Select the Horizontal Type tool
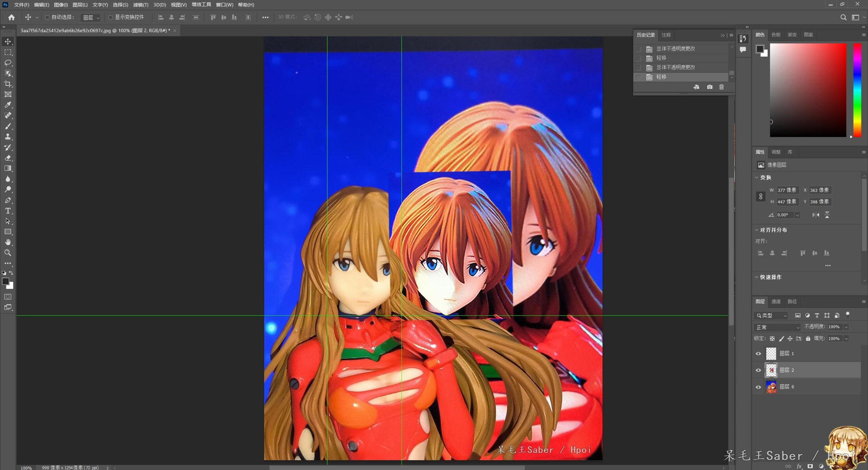868x470 pixels. [8, 211]
